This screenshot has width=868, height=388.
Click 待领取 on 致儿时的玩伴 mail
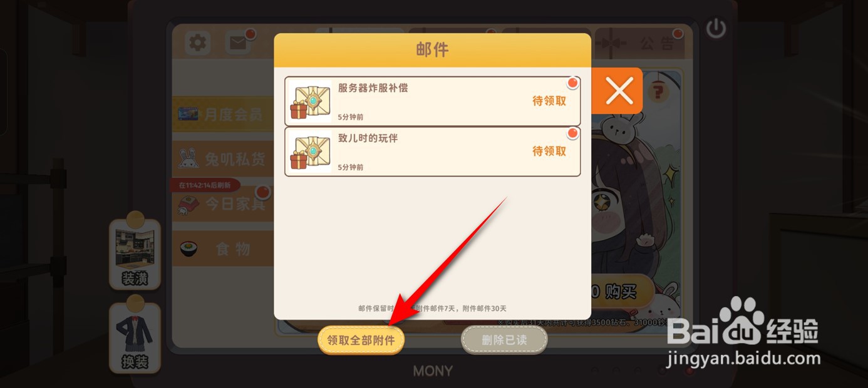click(549, 151)
